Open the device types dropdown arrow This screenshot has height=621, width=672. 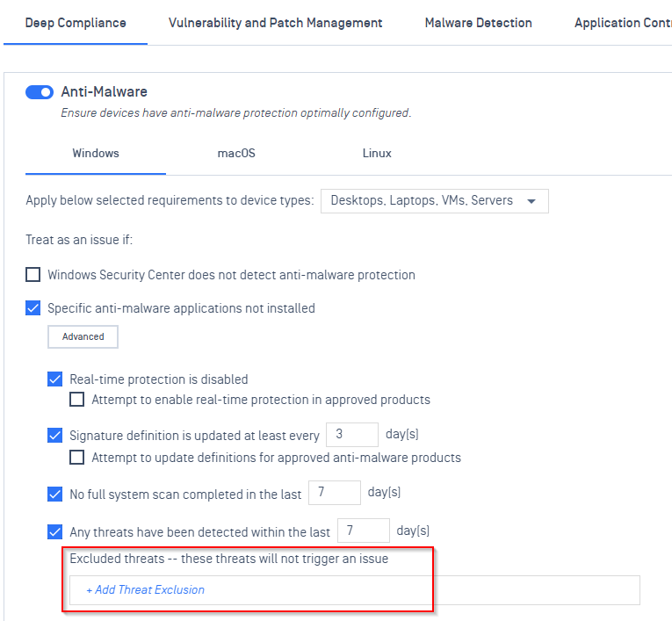click(x=531, y=201)
